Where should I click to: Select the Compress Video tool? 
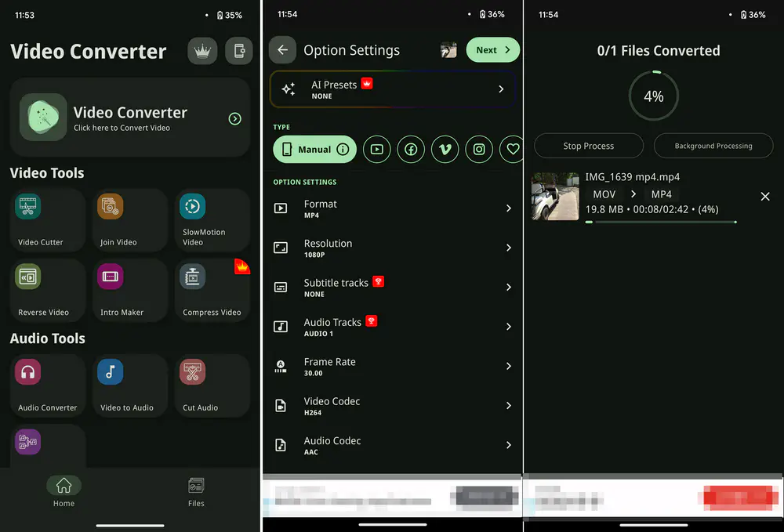pos(212,291)
